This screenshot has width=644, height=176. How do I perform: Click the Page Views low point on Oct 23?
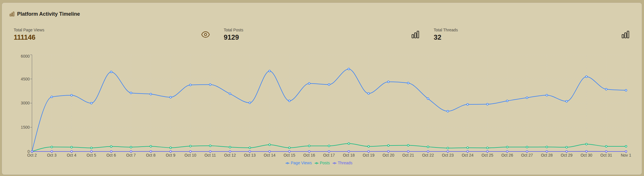pyautogui.click(x=448, y=111)
